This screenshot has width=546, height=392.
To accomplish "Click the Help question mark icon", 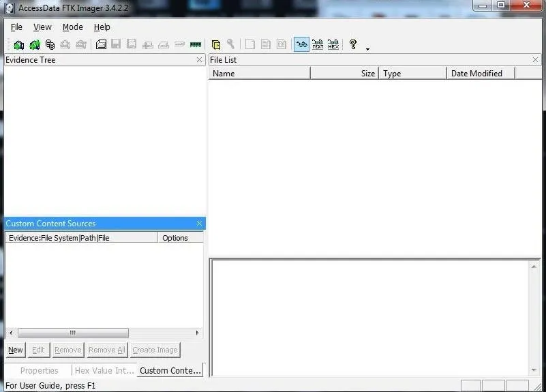I will pyautogui.click(x=353, y=44).
